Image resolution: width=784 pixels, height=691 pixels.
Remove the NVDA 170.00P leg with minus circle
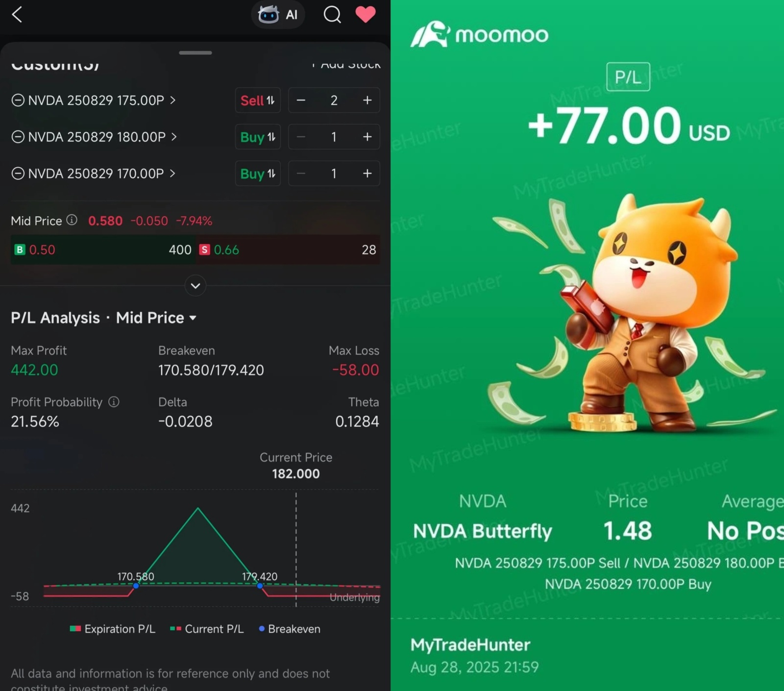click(x=18, y=173)
